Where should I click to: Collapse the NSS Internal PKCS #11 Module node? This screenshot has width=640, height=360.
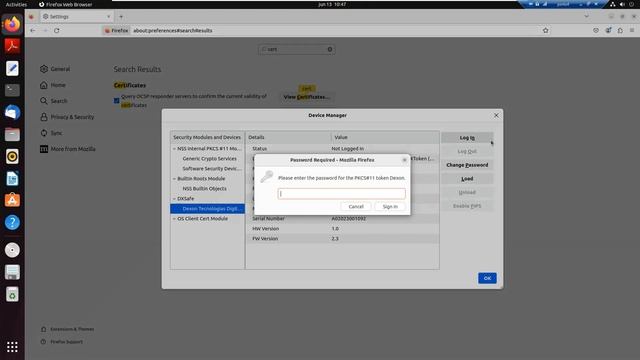(174, 149)
